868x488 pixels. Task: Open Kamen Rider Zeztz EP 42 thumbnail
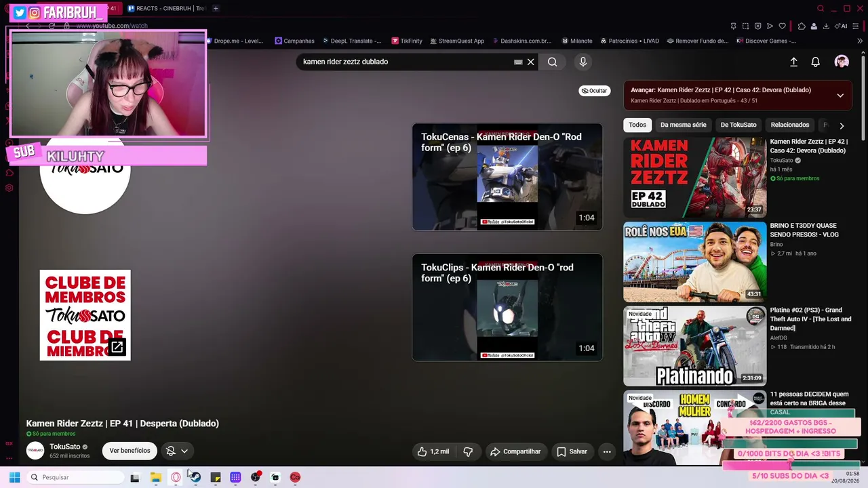point(695,177)
